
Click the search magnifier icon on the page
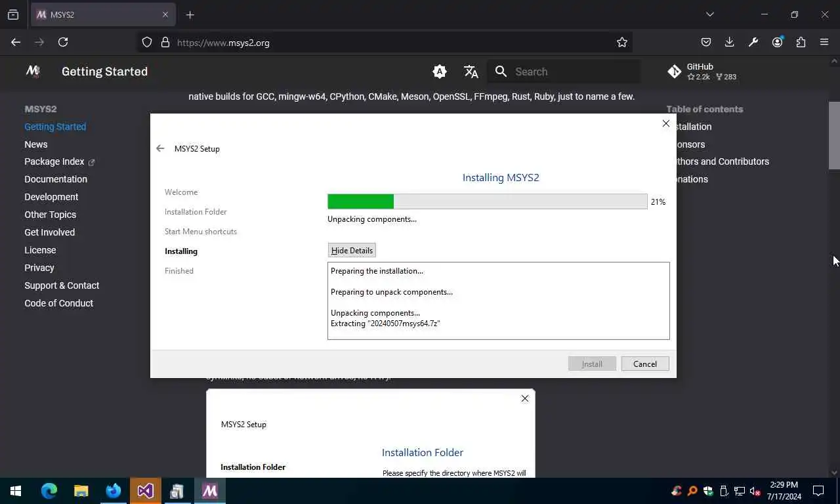pos(501,72)
